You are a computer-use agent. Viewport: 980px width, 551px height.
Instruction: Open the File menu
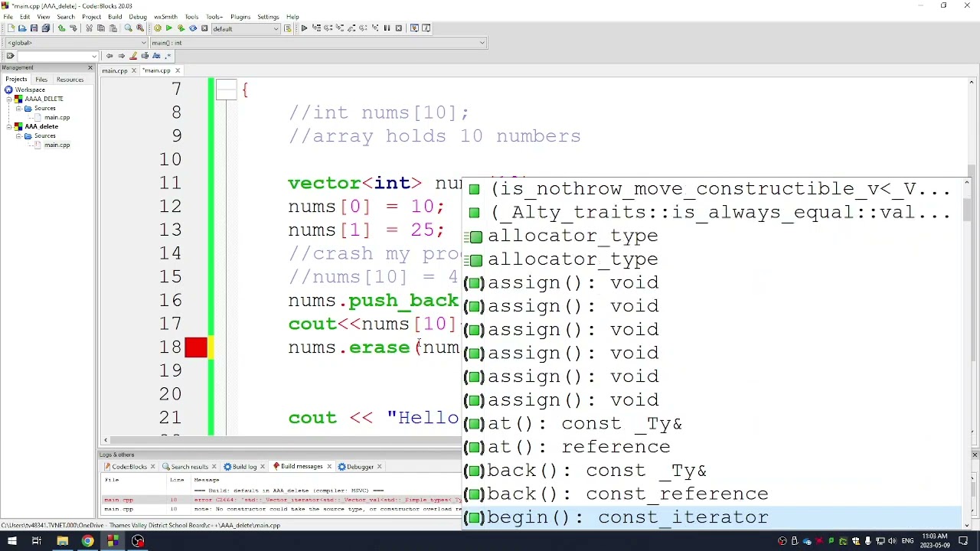8,17
